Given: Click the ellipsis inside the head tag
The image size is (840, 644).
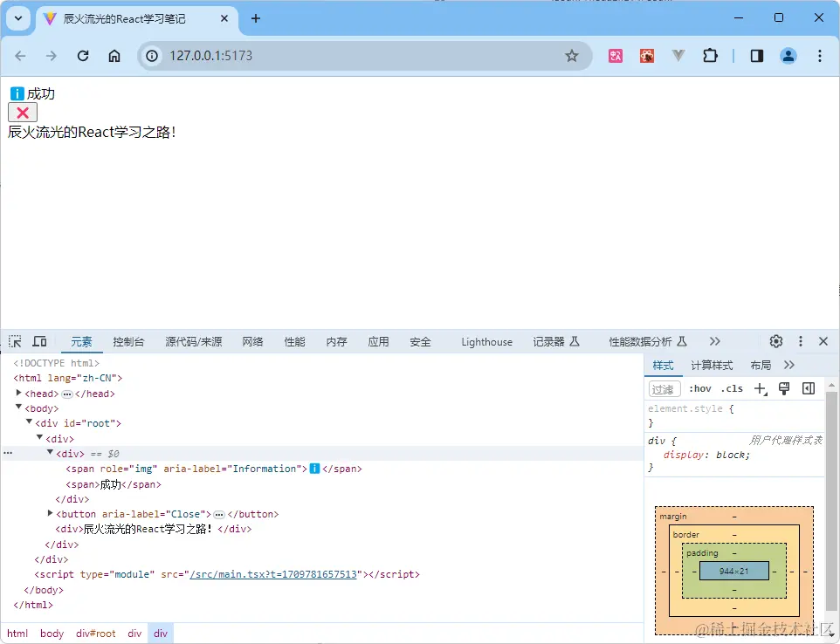Looking at the screenshot, I should [x=67, y=394].
